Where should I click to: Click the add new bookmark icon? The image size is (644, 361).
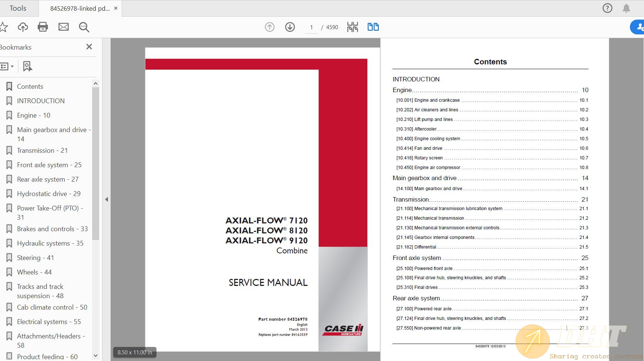(x=27, y=67)
